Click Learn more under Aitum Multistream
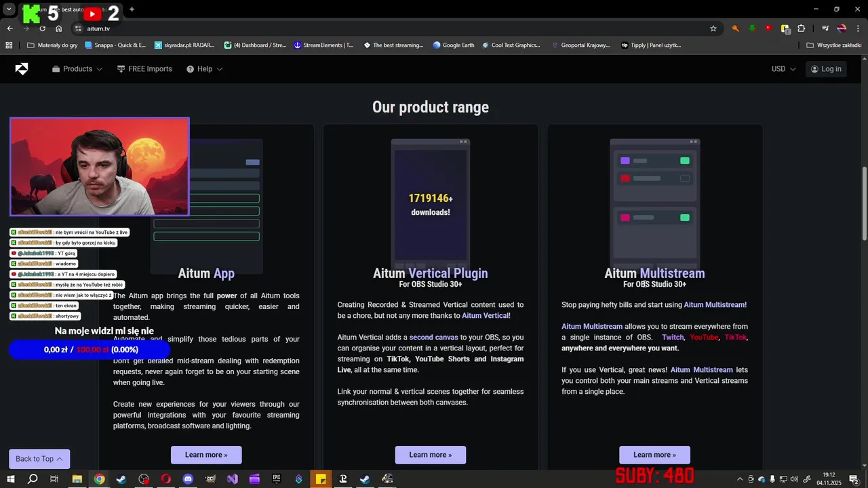The height and width of the screenshot is (488, 868). (x=654, y=455)
